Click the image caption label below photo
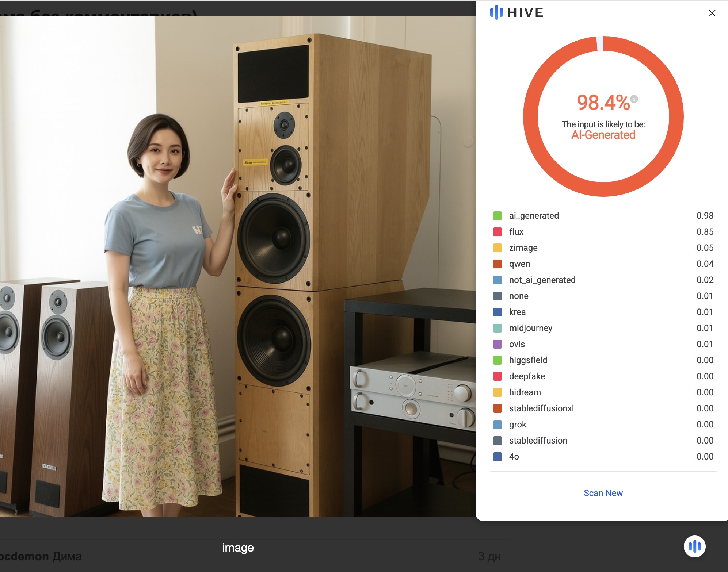Image resolution: width=728 pixels, height=572 pixels. click(x=238, y=548)
